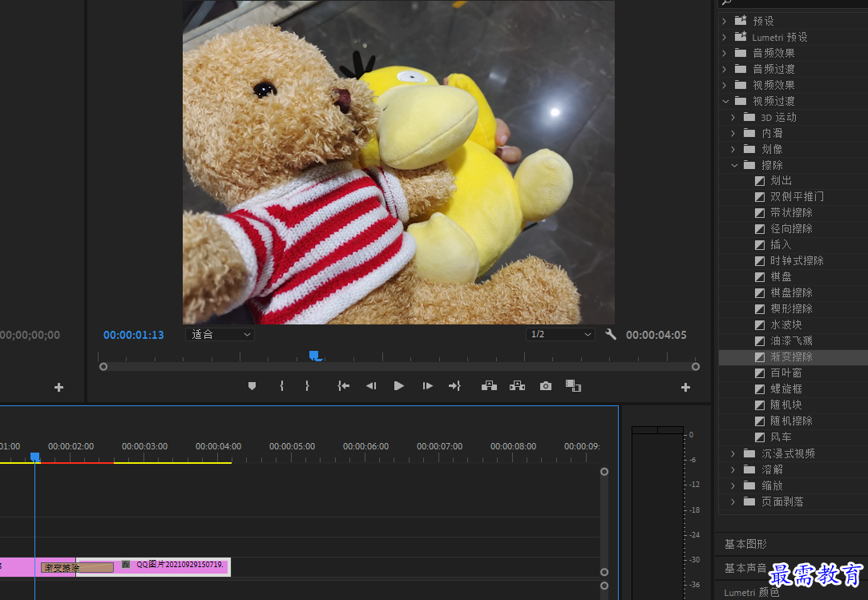868x600 pixels.
Task: Click the Lift button
Action: tap(489, 386)
